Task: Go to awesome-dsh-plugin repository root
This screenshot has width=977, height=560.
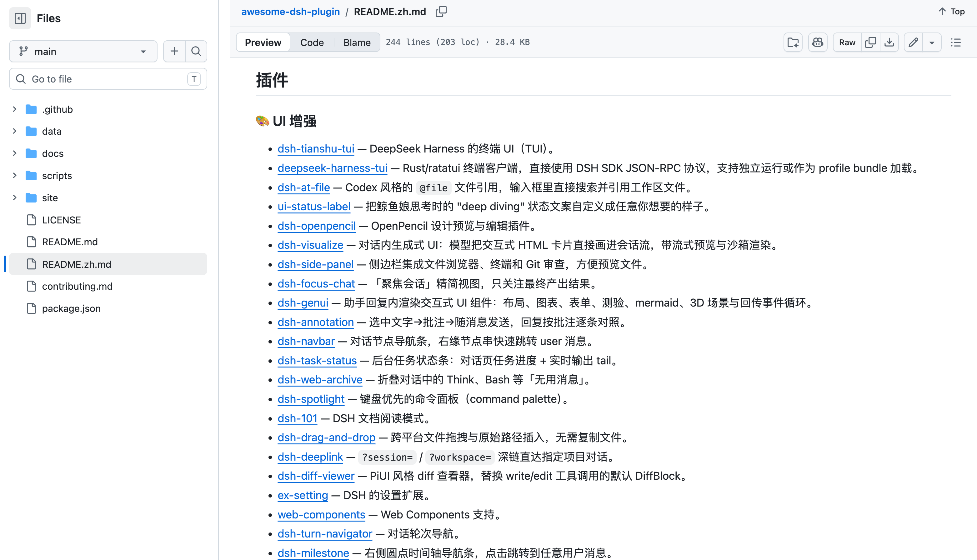Action: click(x=290, y=12)
